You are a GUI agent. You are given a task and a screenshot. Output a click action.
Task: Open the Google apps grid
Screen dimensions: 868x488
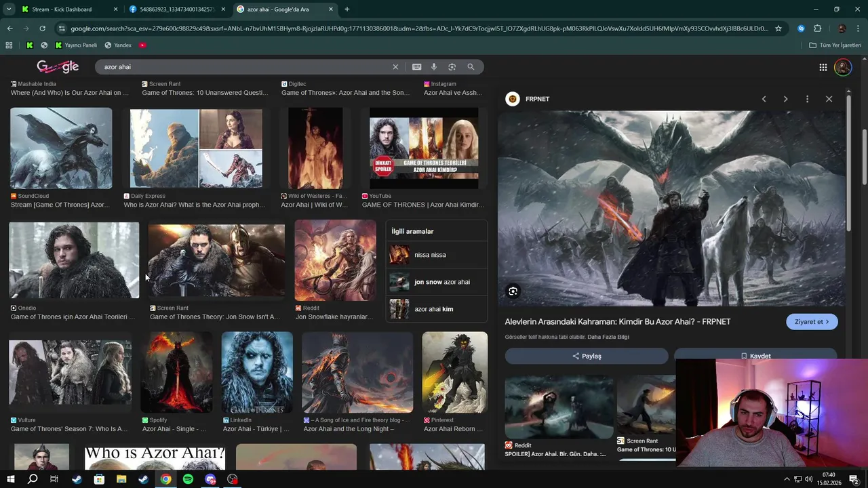(823, 67)
